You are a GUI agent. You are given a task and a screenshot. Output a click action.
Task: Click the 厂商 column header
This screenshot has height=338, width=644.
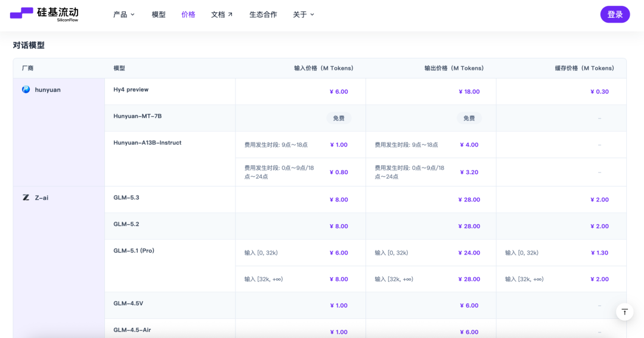pos(27,68)
